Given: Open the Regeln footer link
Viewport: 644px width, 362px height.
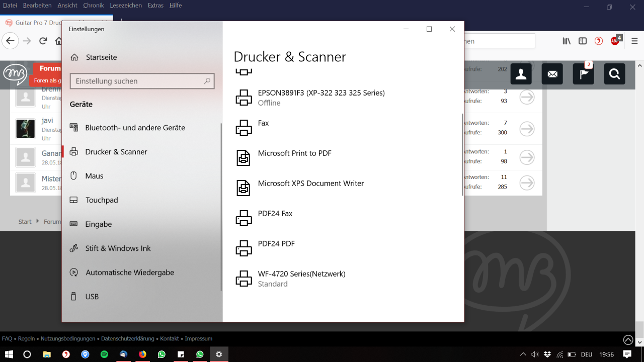Looking at the screenshot, I should coord(26,339).
